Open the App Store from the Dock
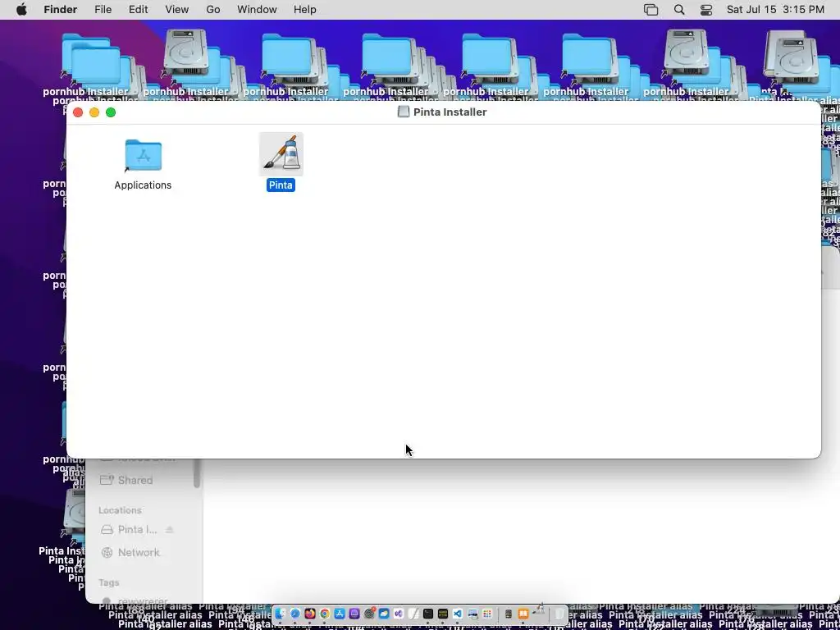This screenshot has height=630, width=840. [339, 614]
